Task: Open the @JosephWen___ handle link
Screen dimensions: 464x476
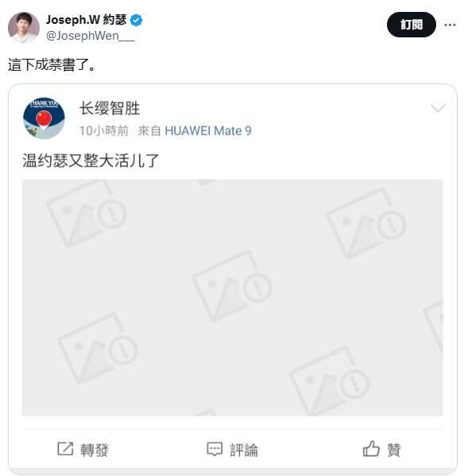Action: click(90, 36)
